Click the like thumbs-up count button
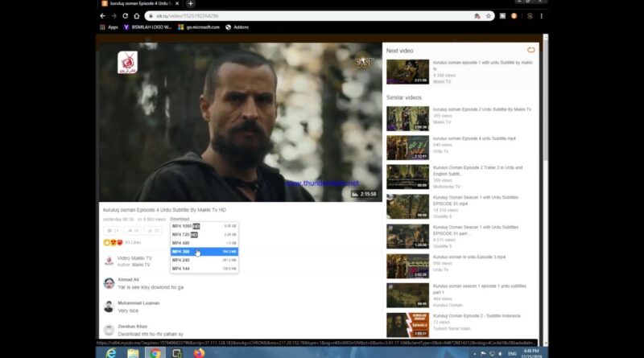Screen dimensions: 644x358 (153, 231)
